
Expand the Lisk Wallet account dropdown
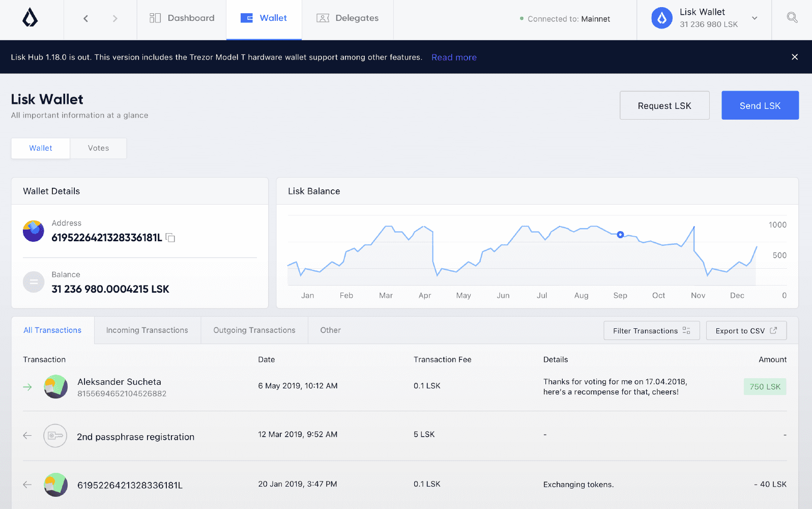coord(755,18)
